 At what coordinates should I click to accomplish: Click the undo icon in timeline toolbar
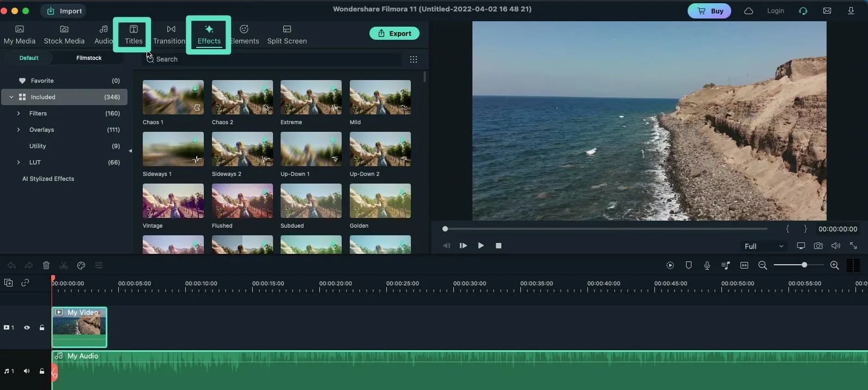11,265
